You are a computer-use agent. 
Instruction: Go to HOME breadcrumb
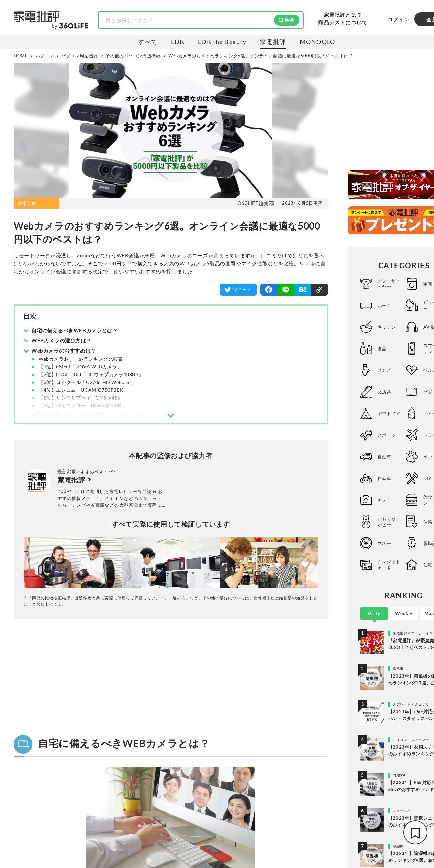[21, 56]
